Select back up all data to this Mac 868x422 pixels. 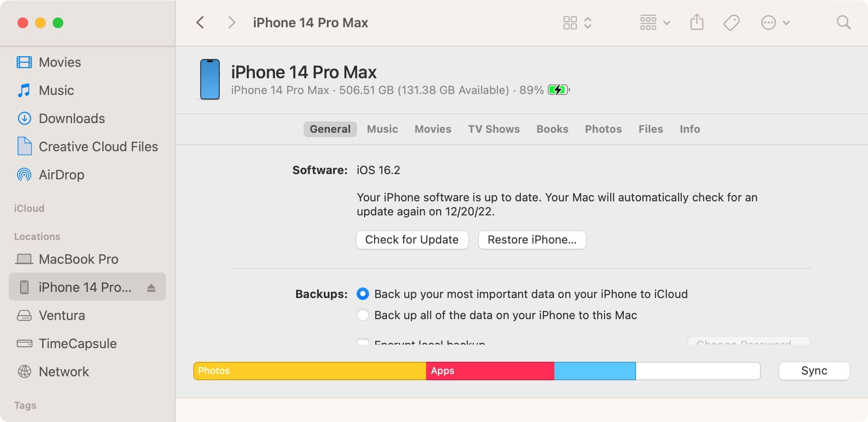pyautogui.click(x=363, y=315)
